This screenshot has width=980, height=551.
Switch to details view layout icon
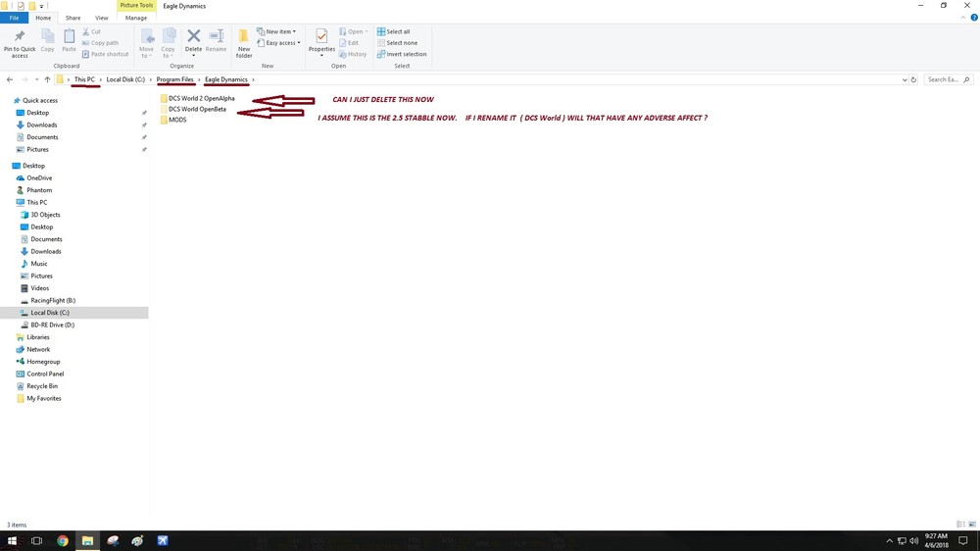[960, 525]
